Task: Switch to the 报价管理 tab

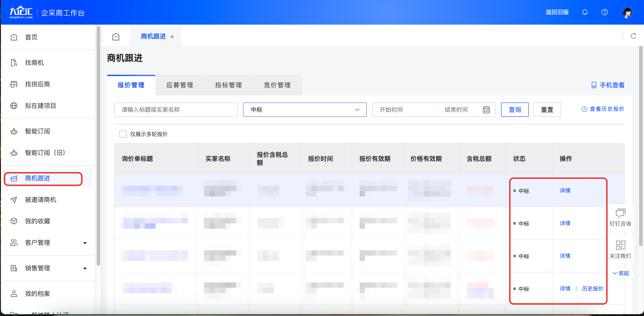Action: pyautogui.click(x=131, y=85)
